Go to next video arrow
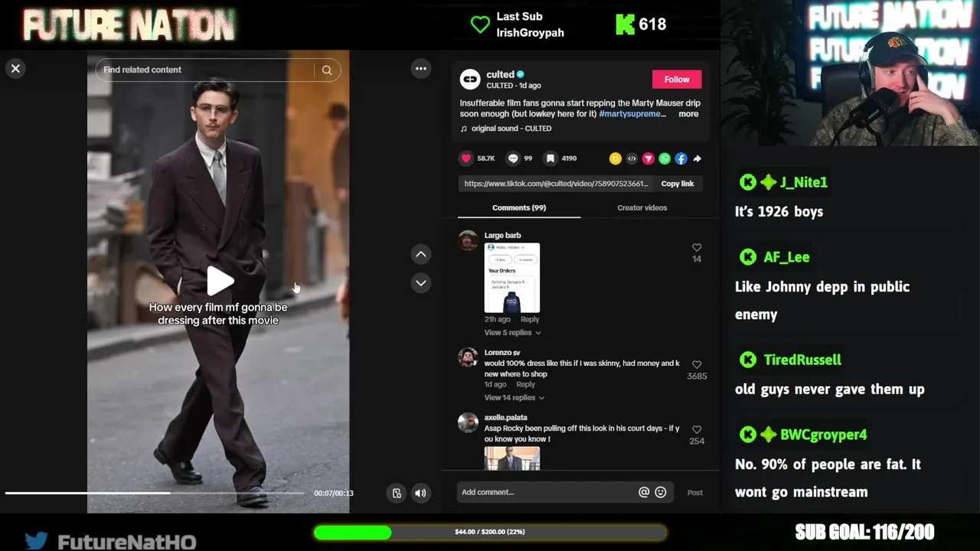This screenshot has height=551, width=980. tap(421, 283)
